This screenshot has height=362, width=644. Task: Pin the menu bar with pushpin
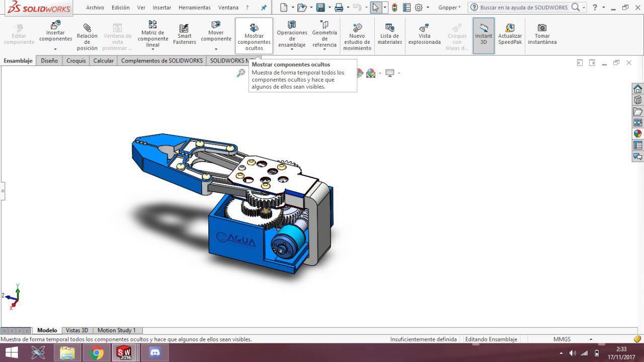(x=264, y=8)
